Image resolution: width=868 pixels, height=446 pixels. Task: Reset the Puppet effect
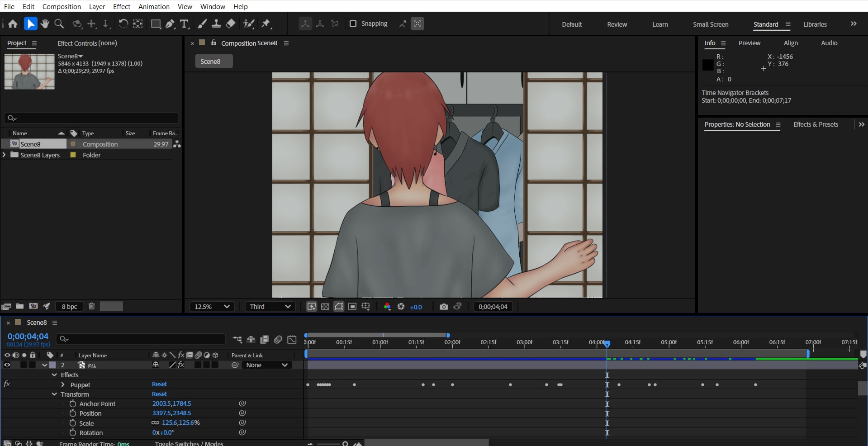point(159,384)
